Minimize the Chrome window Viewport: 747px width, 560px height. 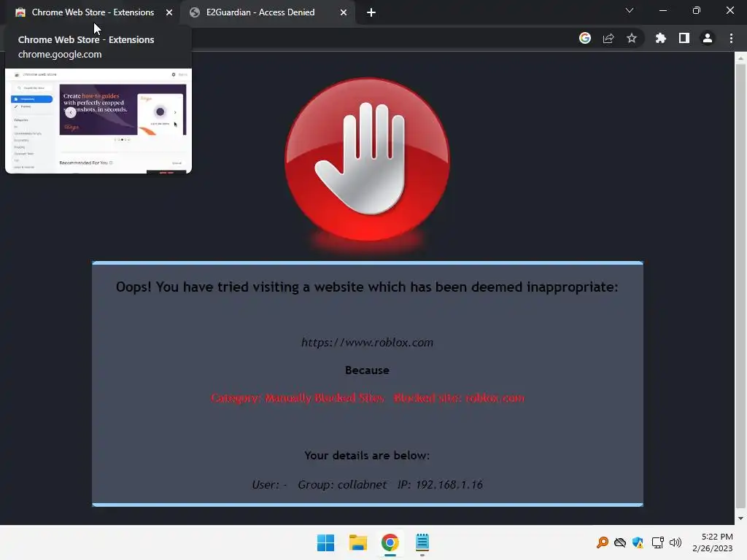pyautogui.click(x=662, y=10)
